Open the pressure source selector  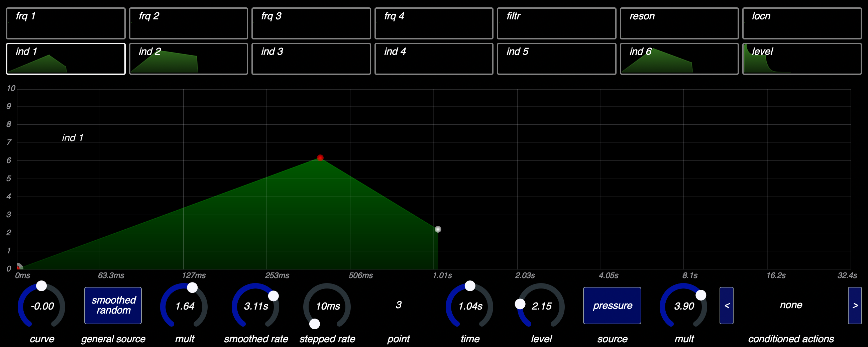[612, 306]
